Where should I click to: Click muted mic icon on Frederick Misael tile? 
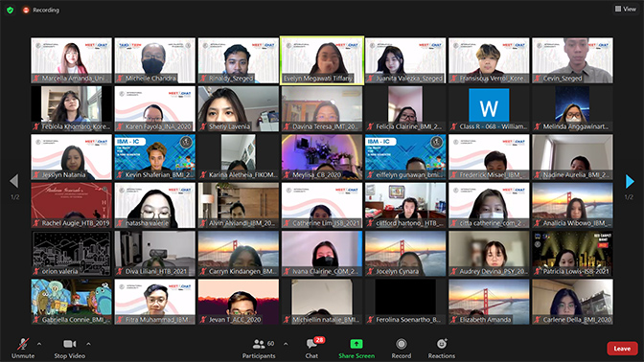(454, 175)
